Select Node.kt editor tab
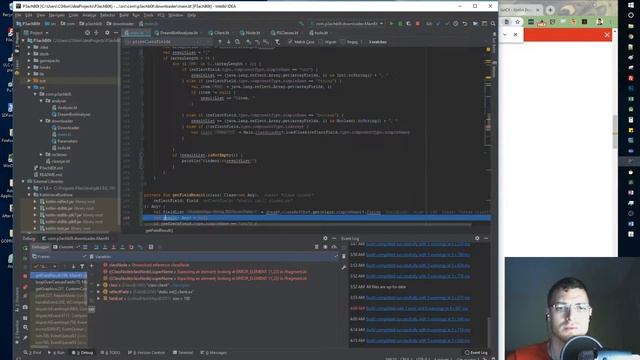Screen dimensions: 640x360 (x=250, y=33)
